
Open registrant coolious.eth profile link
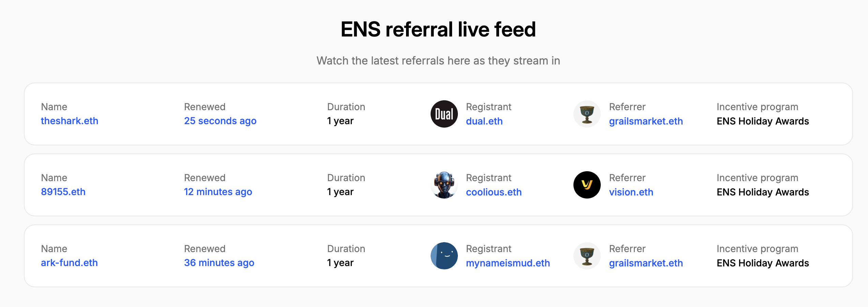coord(494,192)
